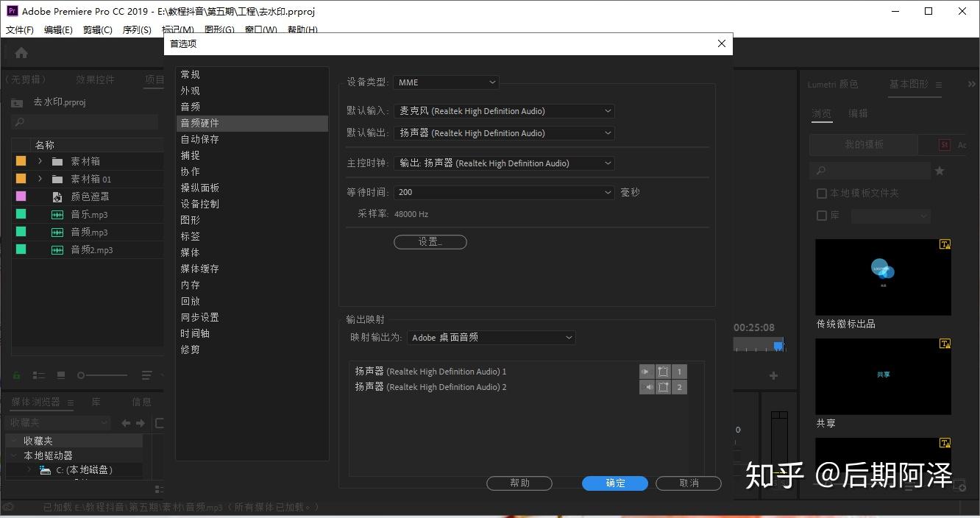The width and height of the screenshot is (980, 518).
Task: Select 外观 preferences category
Action: point(191,91)
